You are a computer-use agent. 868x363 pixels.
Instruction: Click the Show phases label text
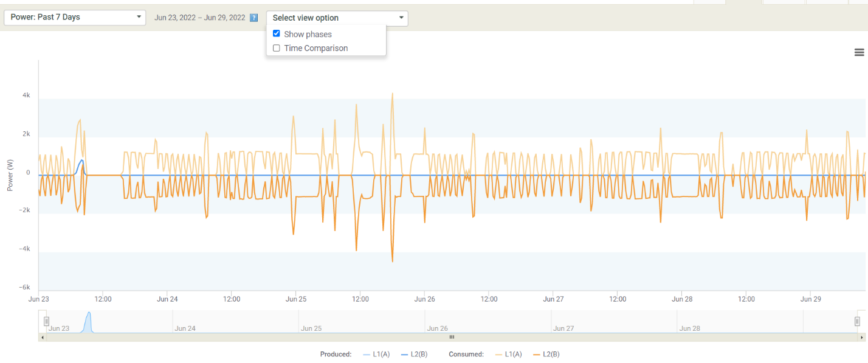click(308, 35)
